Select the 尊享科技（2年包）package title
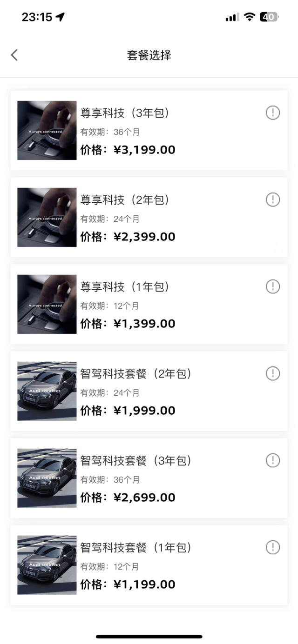Screen dimensions: 298x644 click(125, 200)
